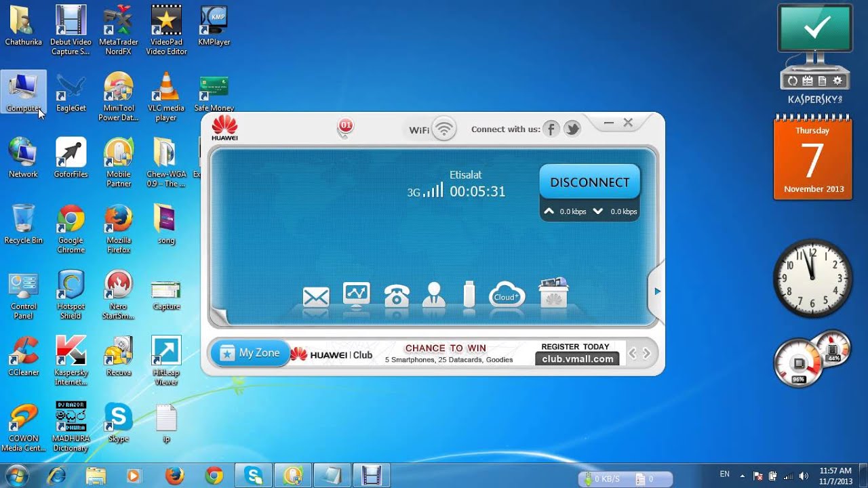Select the Skype desktop shortcut

(119, 422)
